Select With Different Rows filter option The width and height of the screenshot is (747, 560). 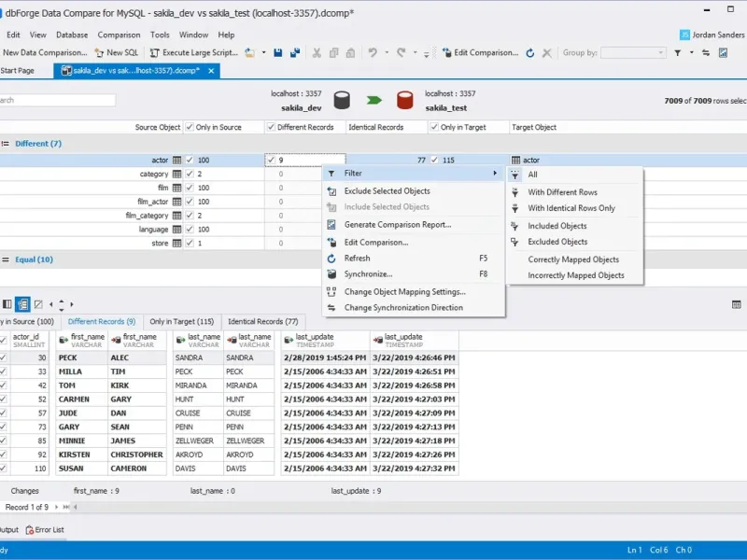562,192
